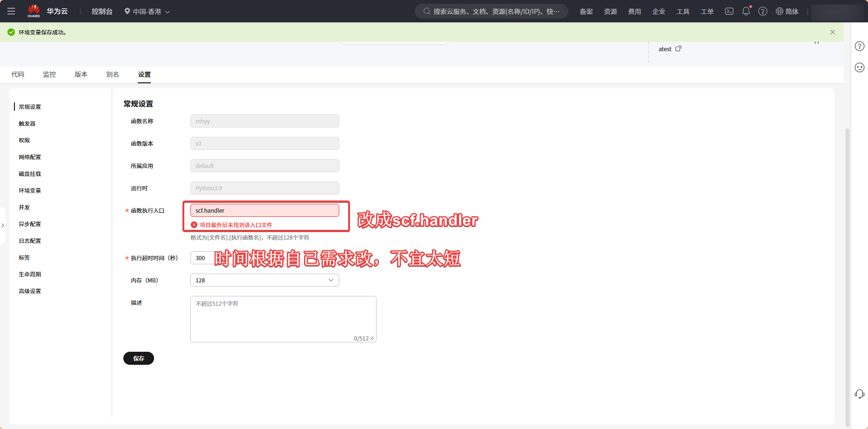Click the 保存 button
868x429 pixels.
click(139, 358)
